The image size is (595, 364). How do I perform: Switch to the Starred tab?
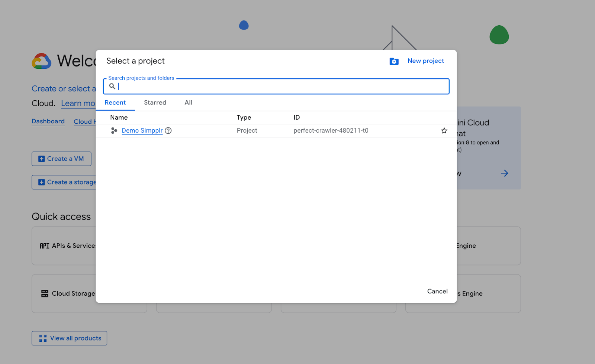pos(155,103)
